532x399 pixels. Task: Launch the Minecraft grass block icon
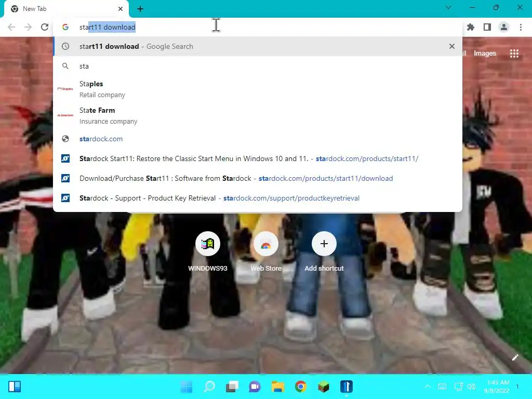[x=323, y=387]
